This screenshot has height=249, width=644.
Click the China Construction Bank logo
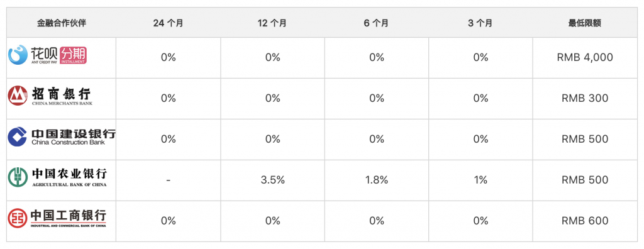[62, 137]
